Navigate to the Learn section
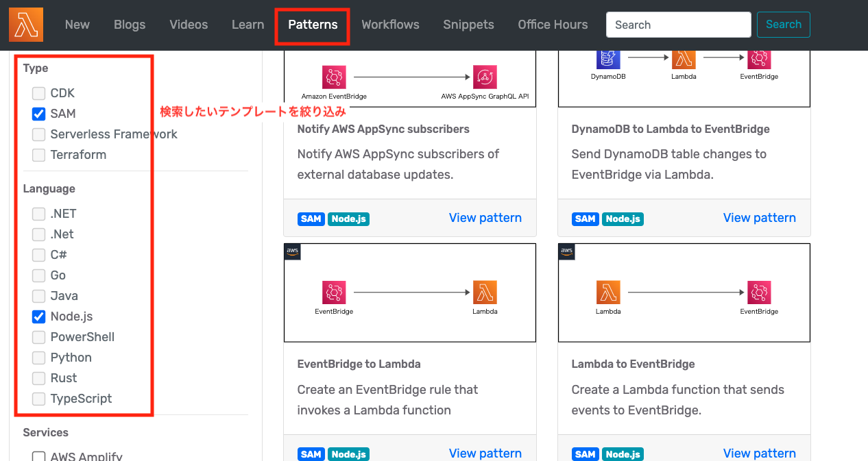Image resolution: width=868 pixels, height=461 pixels. 248,25
